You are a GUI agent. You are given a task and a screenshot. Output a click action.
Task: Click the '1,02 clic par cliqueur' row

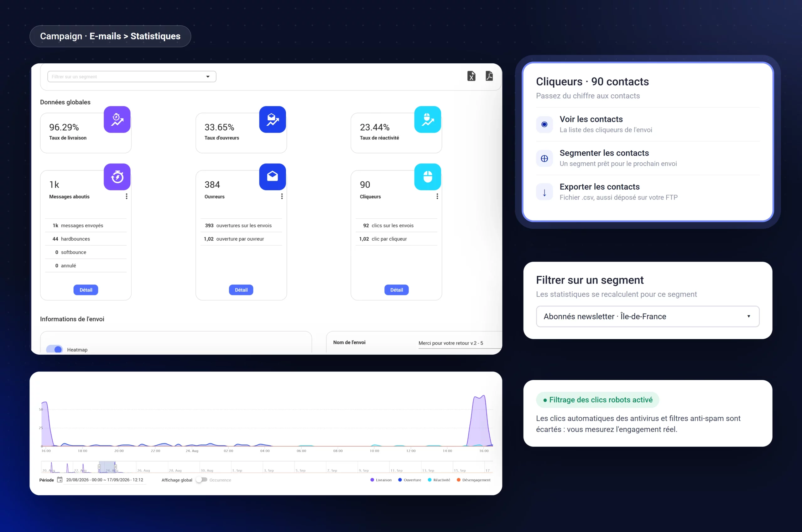(397, 239)
